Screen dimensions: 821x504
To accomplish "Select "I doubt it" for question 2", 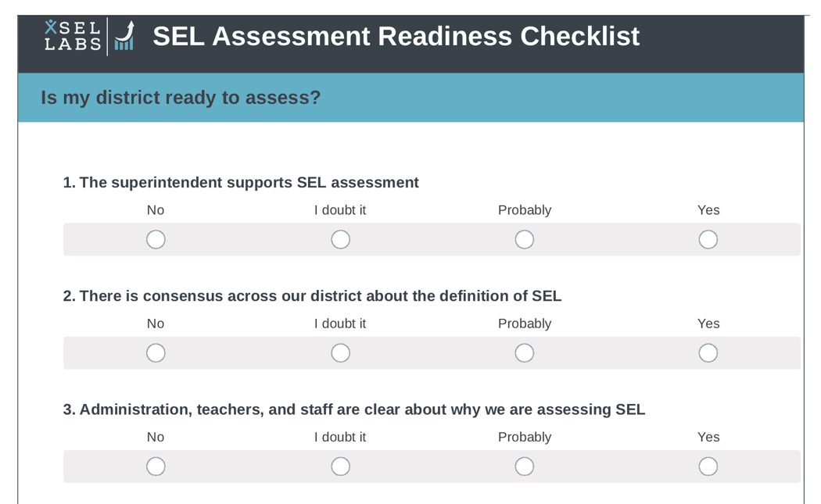I will point(340,352).
